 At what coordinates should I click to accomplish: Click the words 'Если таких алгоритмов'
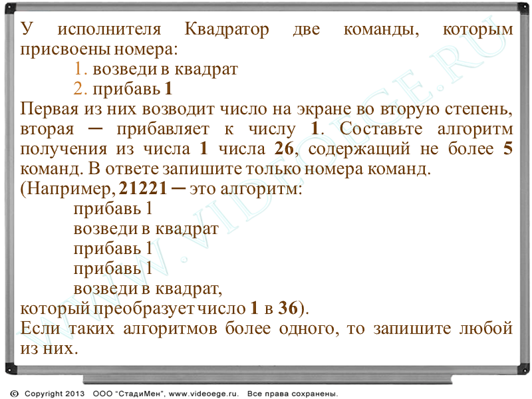coord(119,329)
